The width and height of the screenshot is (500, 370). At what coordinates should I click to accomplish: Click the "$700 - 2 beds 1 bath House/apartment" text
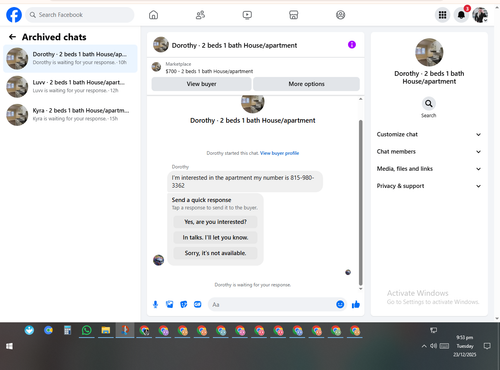[209, 71]
